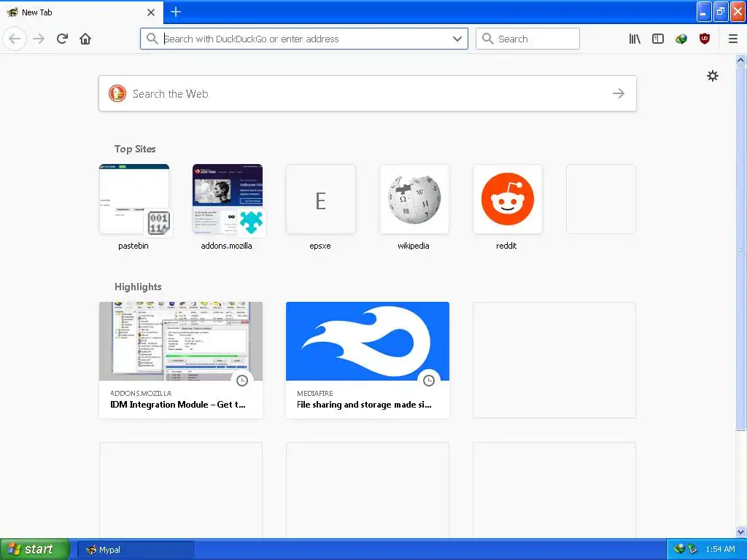
Task: Open new tab page settings gear
Action: point(713,76)
